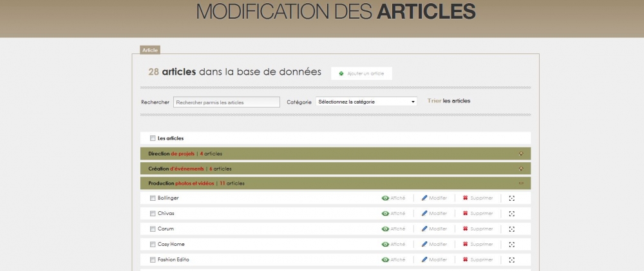Viewport: 644px width, 271px height.
Task: Tick the 'Les articles' select-all checkbox
Action: tap(153, 138)
